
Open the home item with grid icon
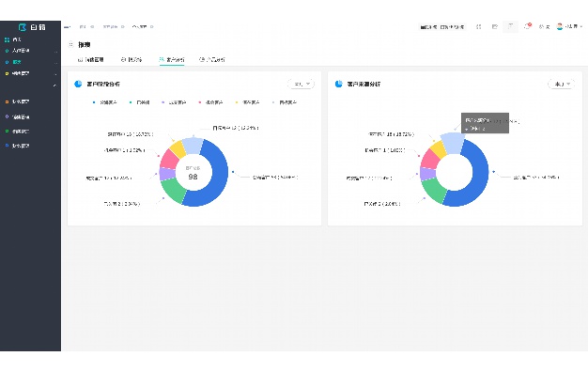pyautogui.click(x=30, y=39)
